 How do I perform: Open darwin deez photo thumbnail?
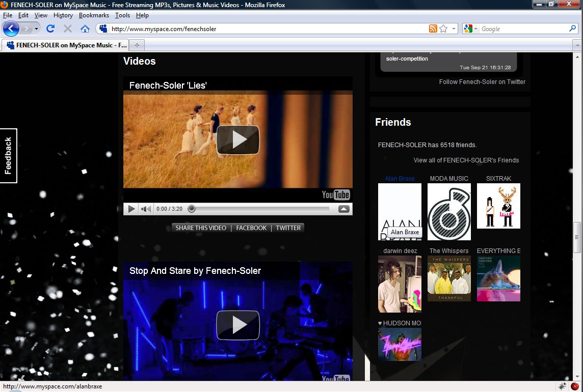[400, 284]
